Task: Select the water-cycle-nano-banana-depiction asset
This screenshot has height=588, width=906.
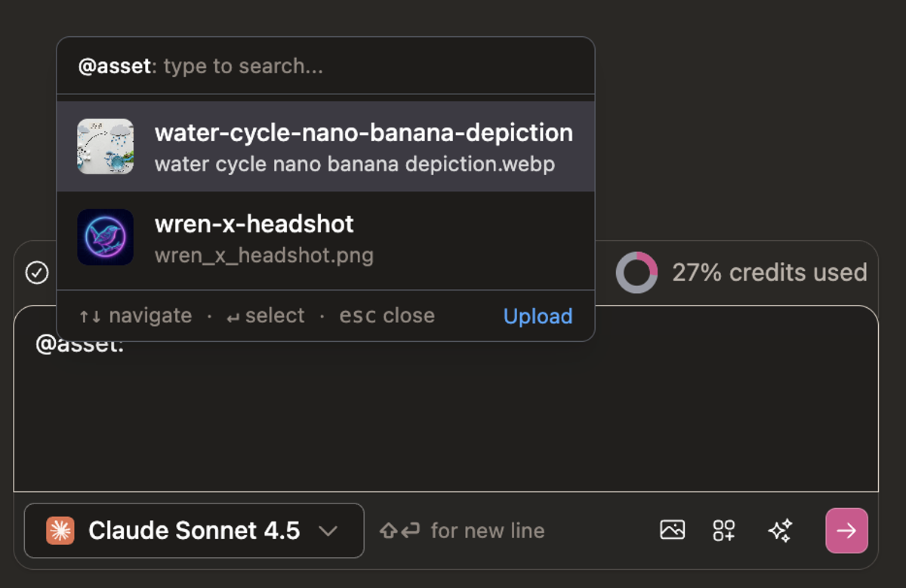Action: tap(325, 146)
